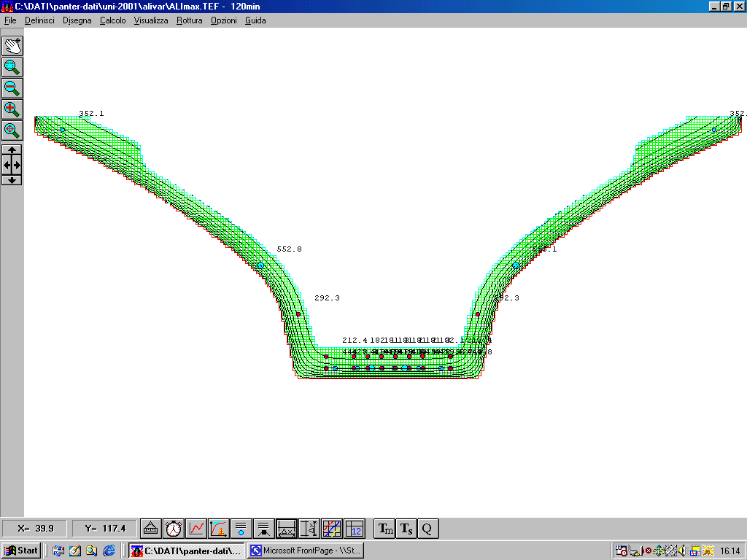Click the weighing scale icon
747x560 pixels.
tap(151, 528)
